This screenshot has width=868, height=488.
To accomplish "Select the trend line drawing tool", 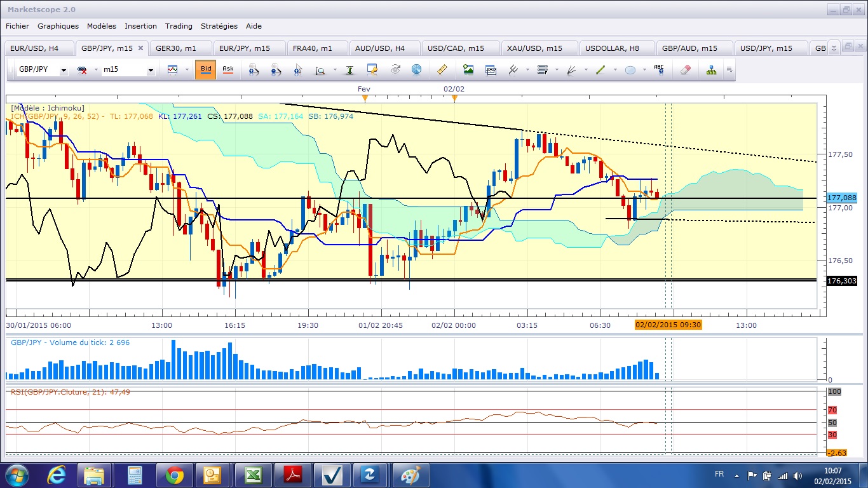I will click(600, 70).
